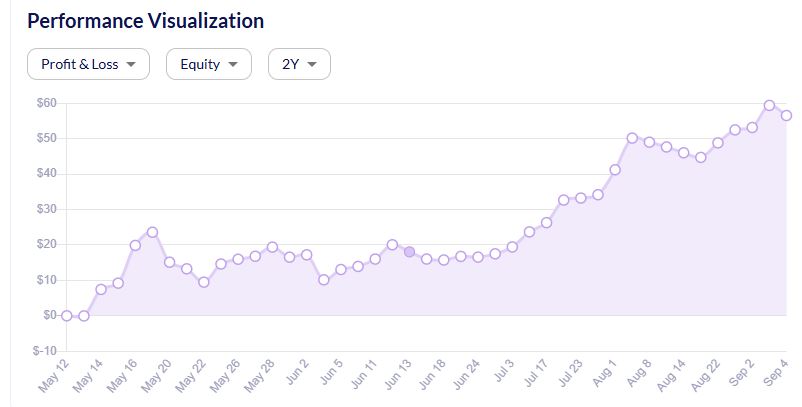Select the early-August peak point near $50

click(x=632, y=138)
